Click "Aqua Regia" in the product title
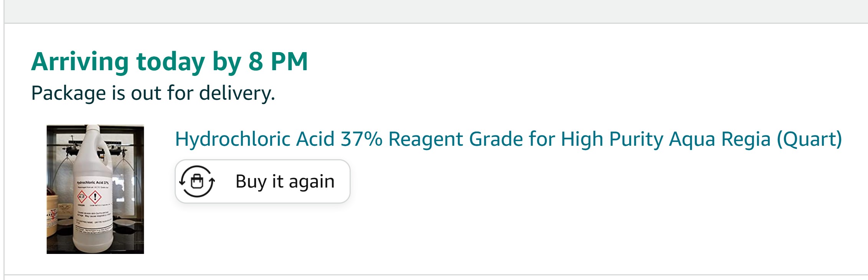Image resolution: width=868 pixels, height=280 pixels. (x=720, y=139)
